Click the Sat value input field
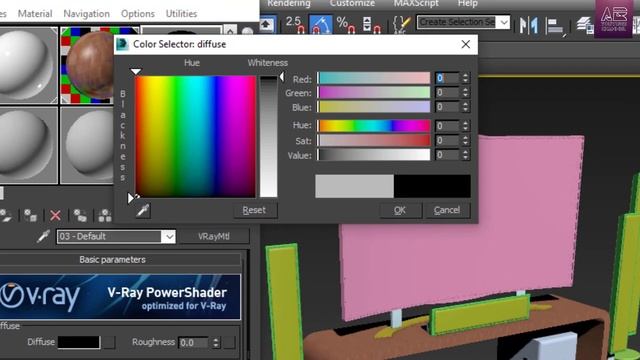This screenshot has height=360, width=640. [x=447, y=140]
